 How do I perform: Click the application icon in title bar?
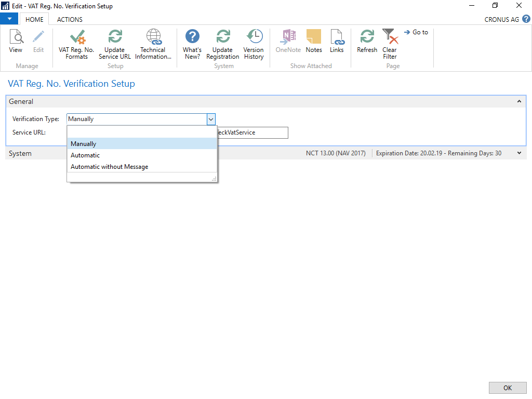pyautogui.click(x=5, y=6)
